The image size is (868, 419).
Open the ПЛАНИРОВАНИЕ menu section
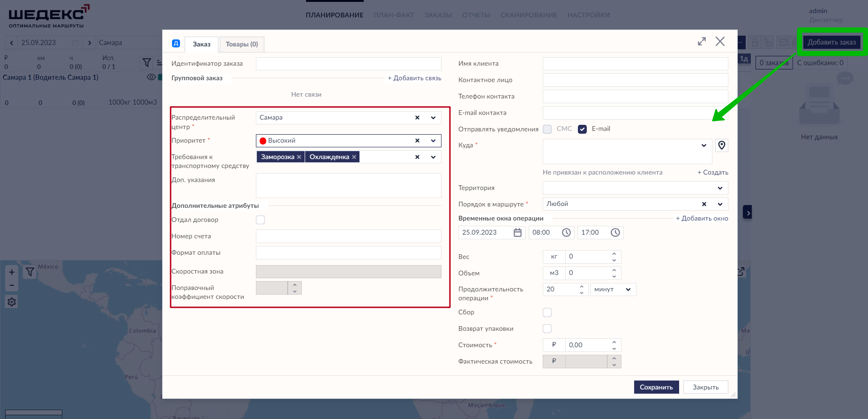335,15
